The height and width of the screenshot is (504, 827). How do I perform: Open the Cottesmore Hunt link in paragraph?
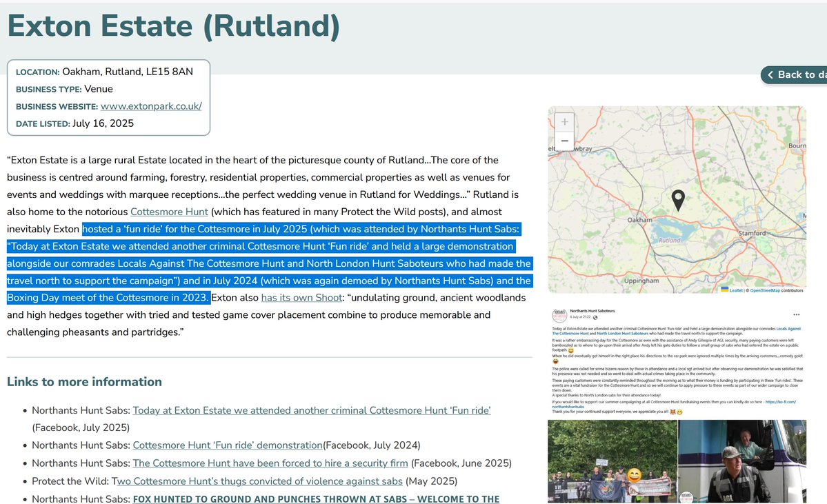tap(169, 212)
